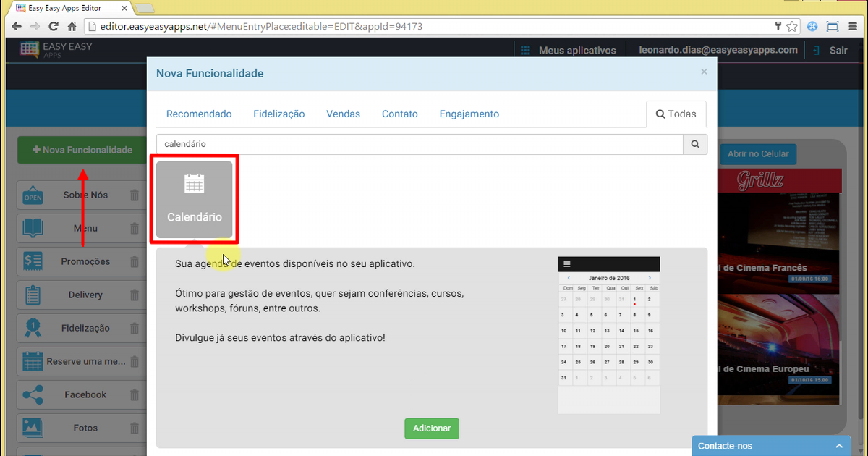Click the search magnifier icon
This screenshot has width=868, height=456.
pos(694,144)
